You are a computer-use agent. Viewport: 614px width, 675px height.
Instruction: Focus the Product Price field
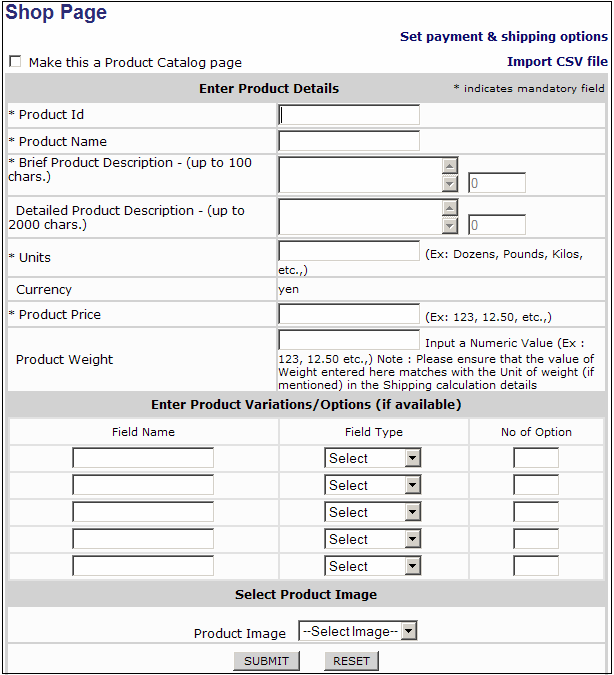(x=348, y=315)
